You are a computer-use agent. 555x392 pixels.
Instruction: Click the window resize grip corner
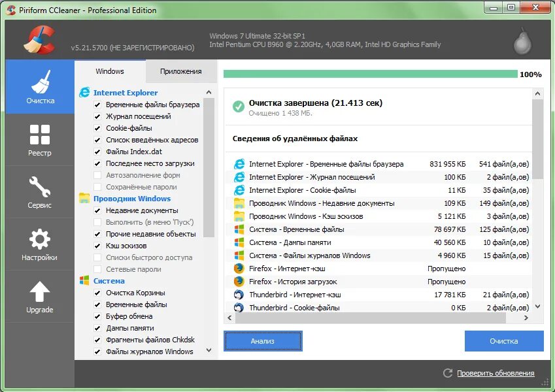tap(545, 382)
